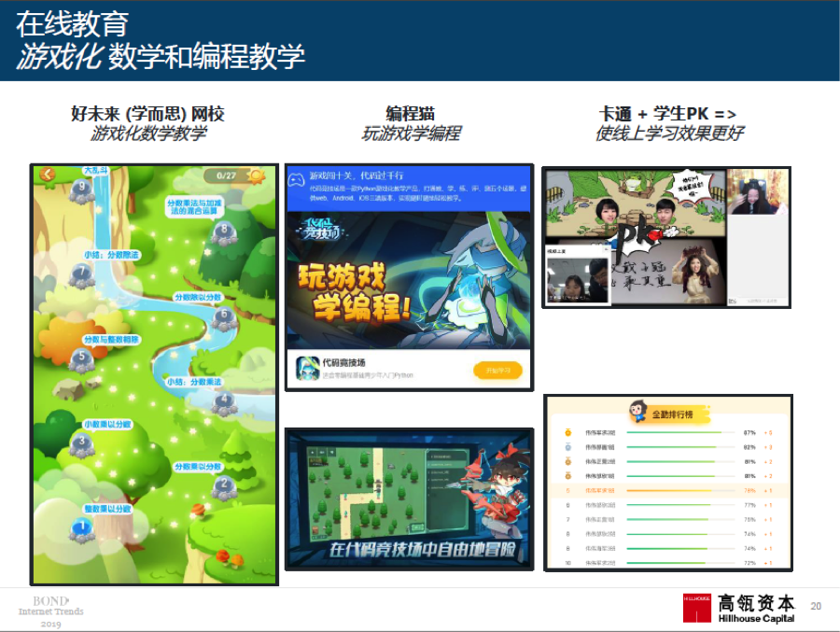The width and height of the screenshot is (840, 632).
Task: Open level 7 node below 小结:分数除法
Action: click(82, 275)
